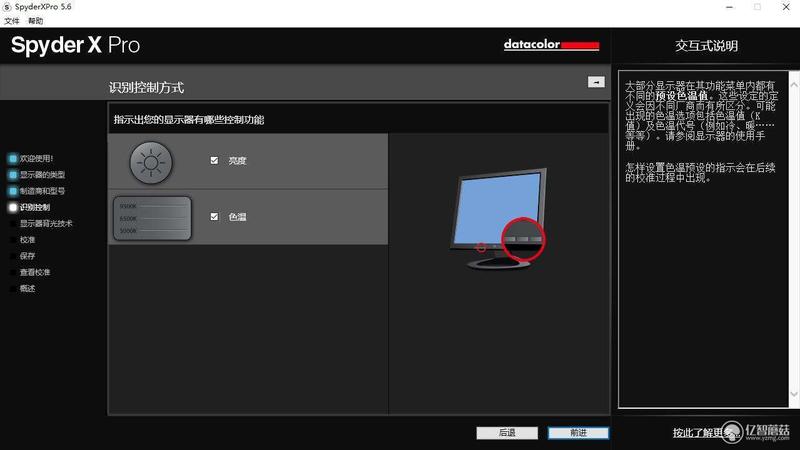Viewport: 800px width, 450px height.
Task: Open the 文件 menu
Action: (x=12, y=21)
